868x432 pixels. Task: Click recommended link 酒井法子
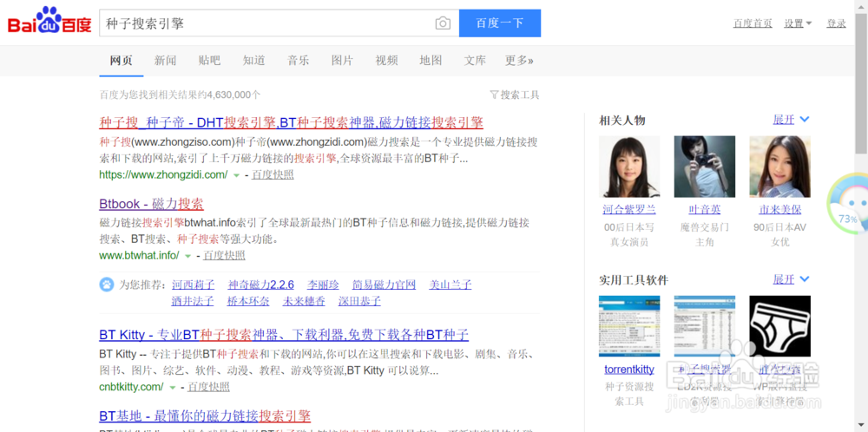tap(194, 302)
